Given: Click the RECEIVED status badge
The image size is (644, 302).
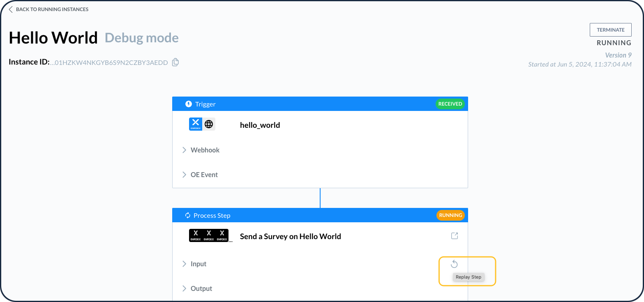Looking at the screenshot, I should [450, 104].
